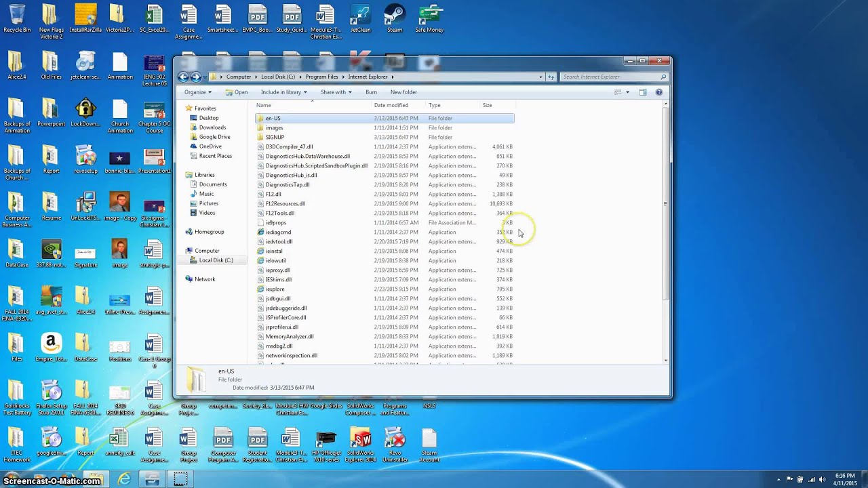Select the Revo Uninstaller desktop icon
Viewport: 868px width, 488px height.
(x=395, y=445)
